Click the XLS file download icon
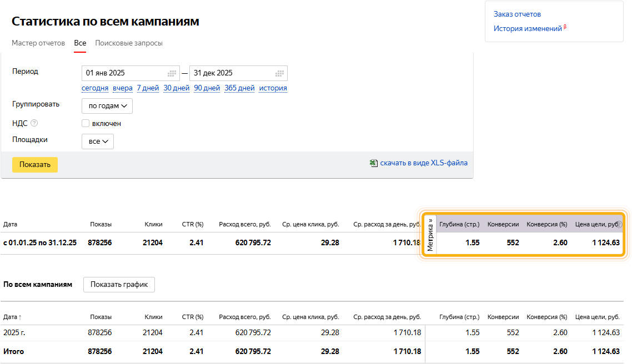Screen dimensions: 632x364 click(x=374, y=163)
